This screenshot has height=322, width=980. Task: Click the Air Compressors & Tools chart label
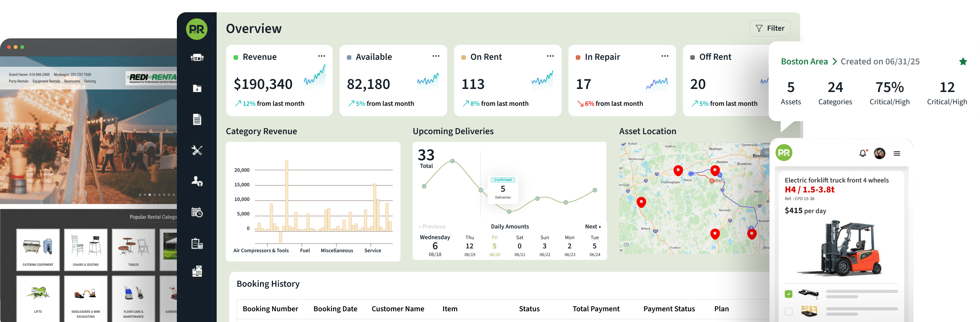pyautogui.click(x=261, y=251)
